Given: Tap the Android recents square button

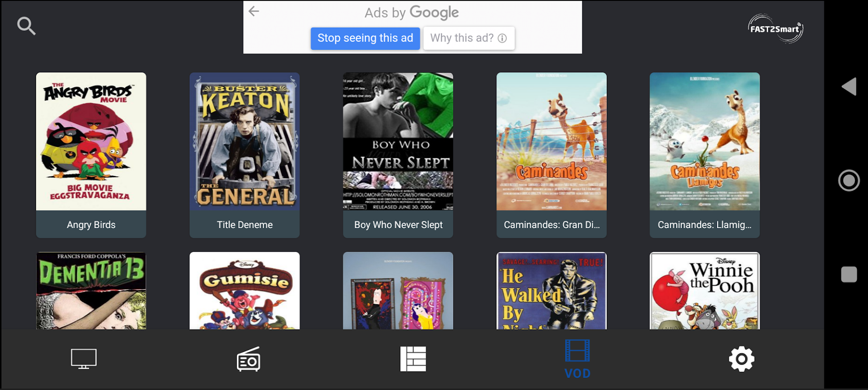Looking at the screenshot, I should [x=849, y=274].
